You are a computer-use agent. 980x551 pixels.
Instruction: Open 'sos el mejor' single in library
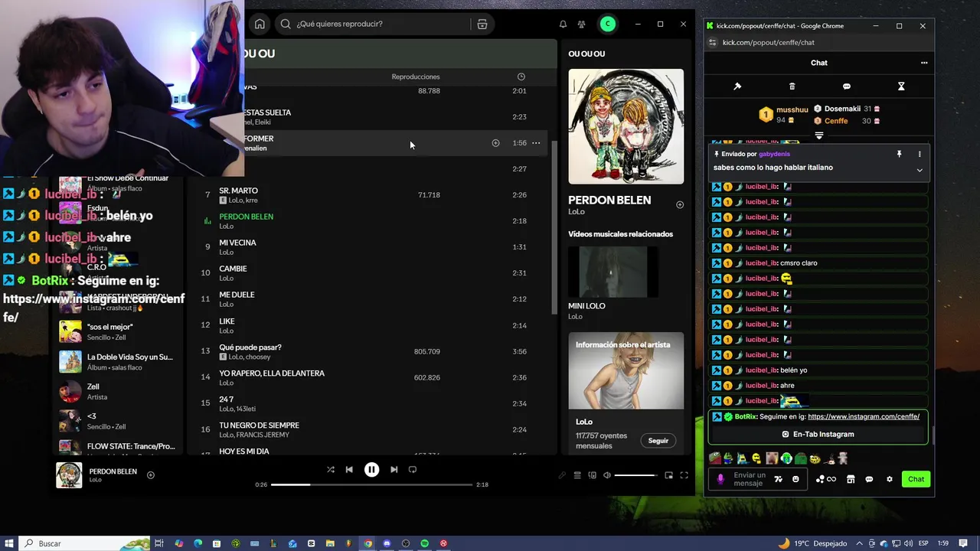[119, 331]
